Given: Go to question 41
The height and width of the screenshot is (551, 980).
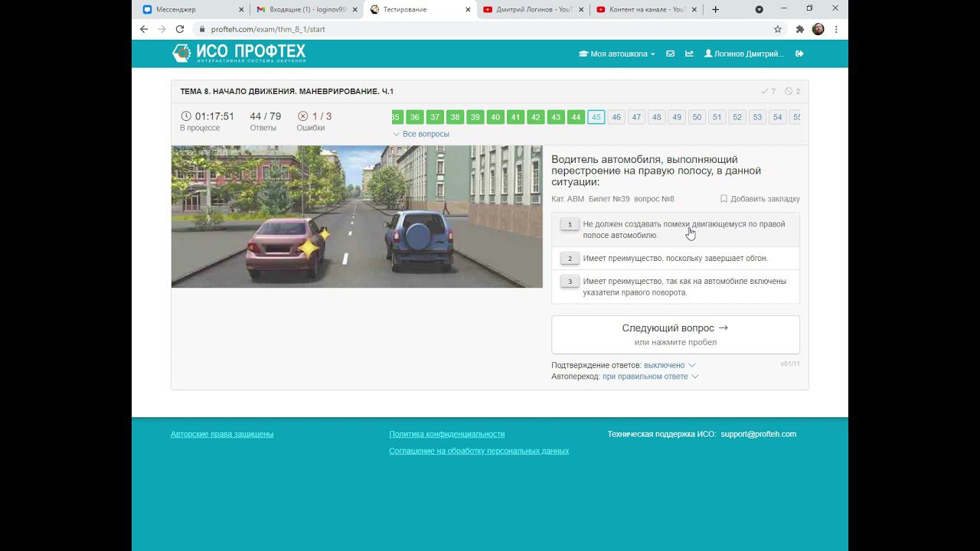Looking at the screenshot, I should tap(515, 117).
